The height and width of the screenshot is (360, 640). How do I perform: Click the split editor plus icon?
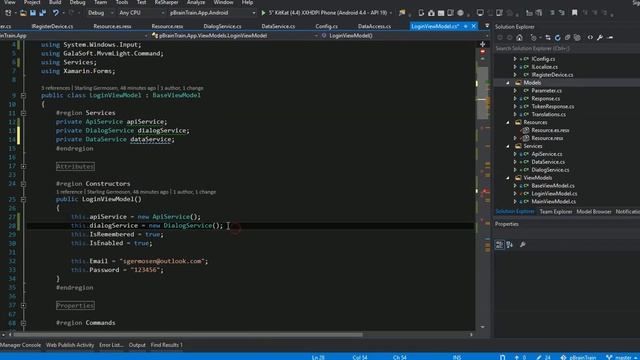[x=482, y=44]
